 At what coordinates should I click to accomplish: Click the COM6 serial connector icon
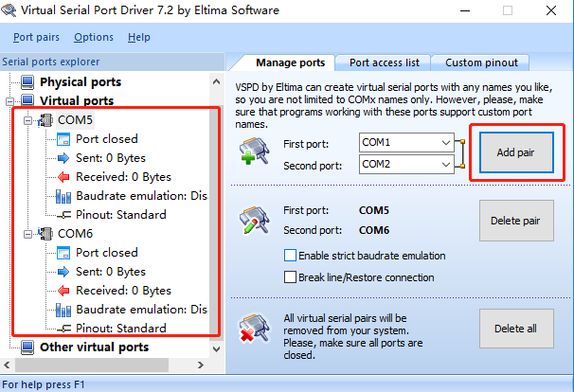(x=45, y=234)
